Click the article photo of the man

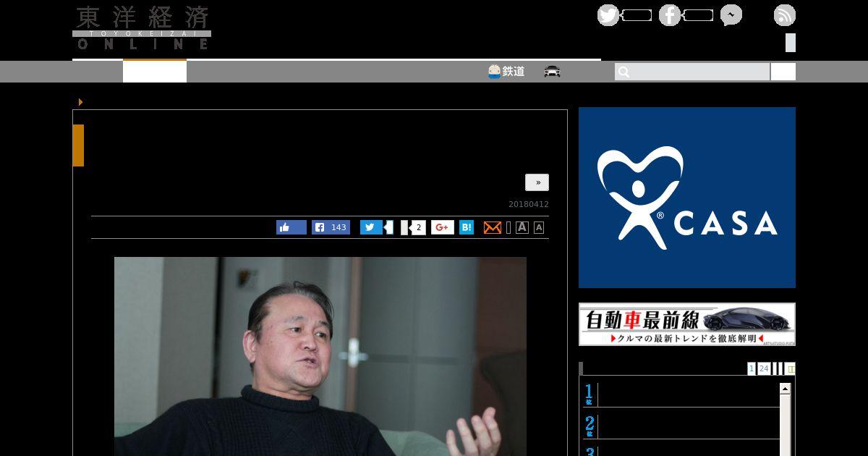pyautogui.click(x=320, y=356)
